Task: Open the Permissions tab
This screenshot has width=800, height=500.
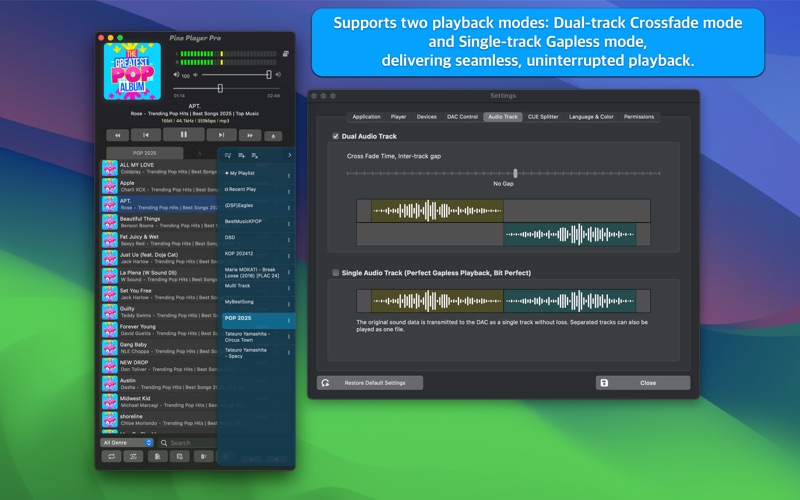Action: click(639, 117)
